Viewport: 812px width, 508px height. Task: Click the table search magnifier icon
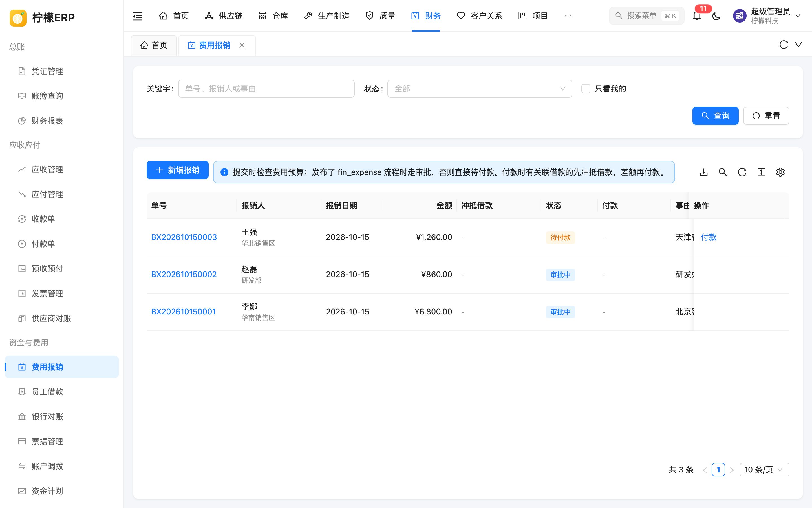(x=723, y=172)
